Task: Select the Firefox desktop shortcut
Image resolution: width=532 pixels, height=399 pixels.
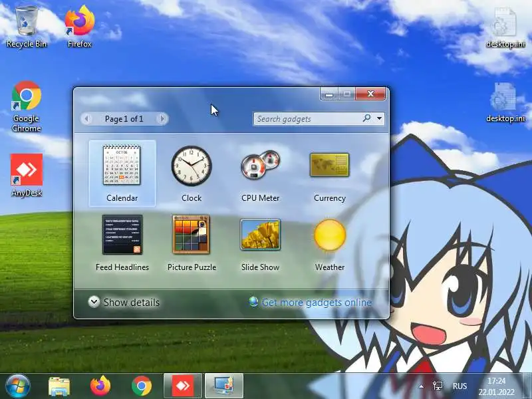Action: click(80, 27)
